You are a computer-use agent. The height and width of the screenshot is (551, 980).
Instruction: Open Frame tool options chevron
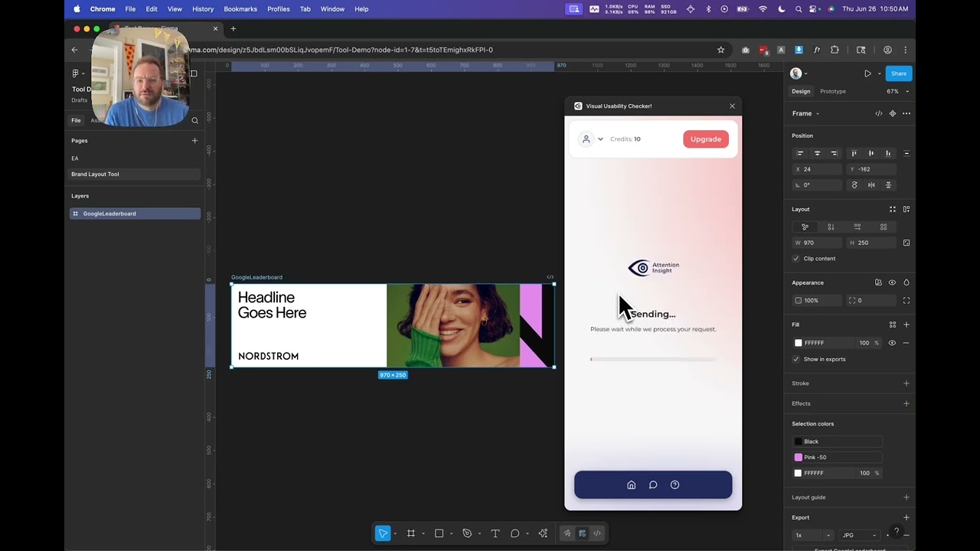click(423, 533)
